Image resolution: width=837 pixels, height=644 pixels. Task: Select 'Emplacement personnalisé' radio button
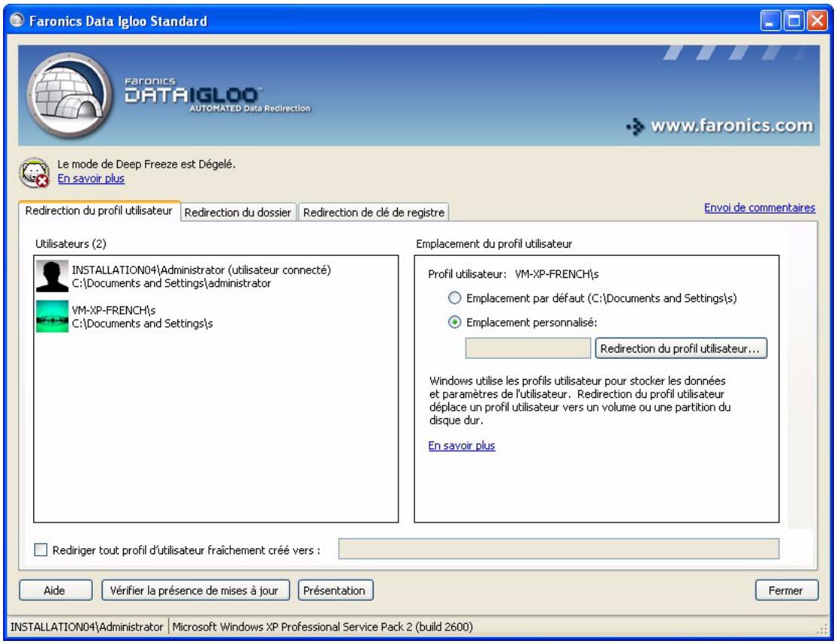(x=454, y=322)
